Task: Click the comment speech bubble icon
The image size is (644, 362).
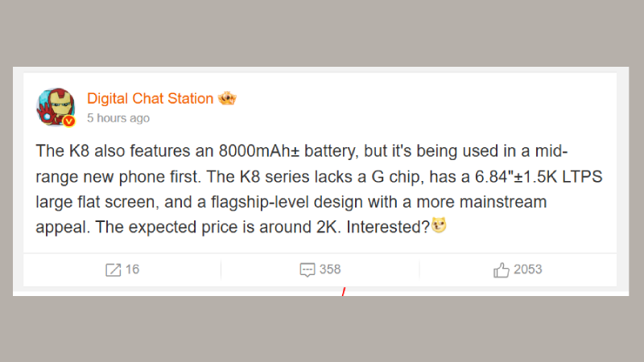Action: [307, 270]
